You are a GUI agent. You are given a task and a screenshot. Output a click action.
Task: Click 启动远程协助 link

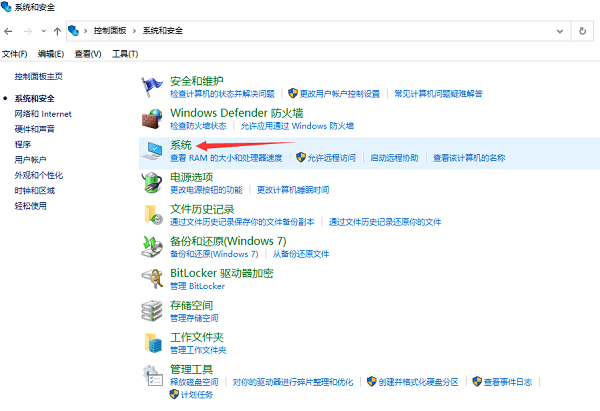[x=394, y=158]
